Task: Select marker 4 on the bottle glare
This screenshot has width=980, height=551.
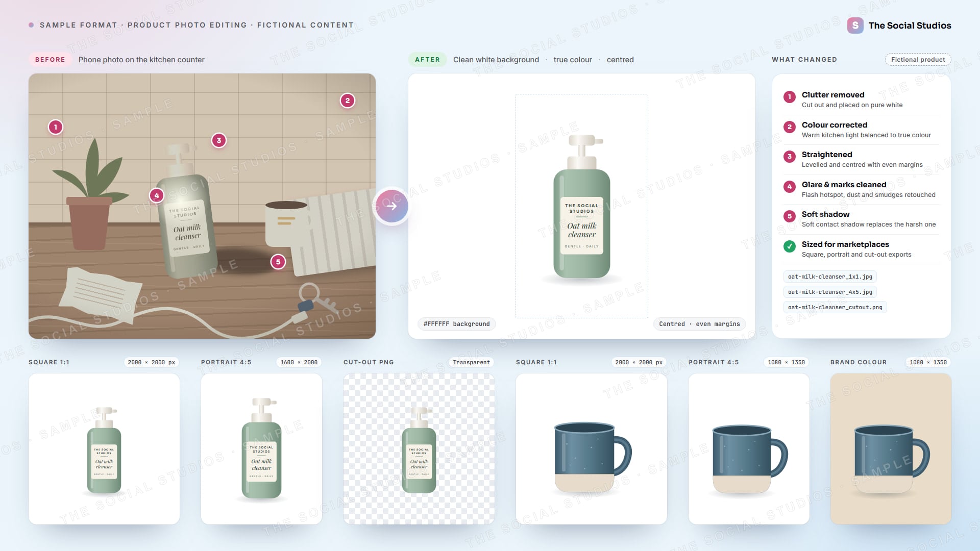Action: pyautogui.click(x=157, y=195)
